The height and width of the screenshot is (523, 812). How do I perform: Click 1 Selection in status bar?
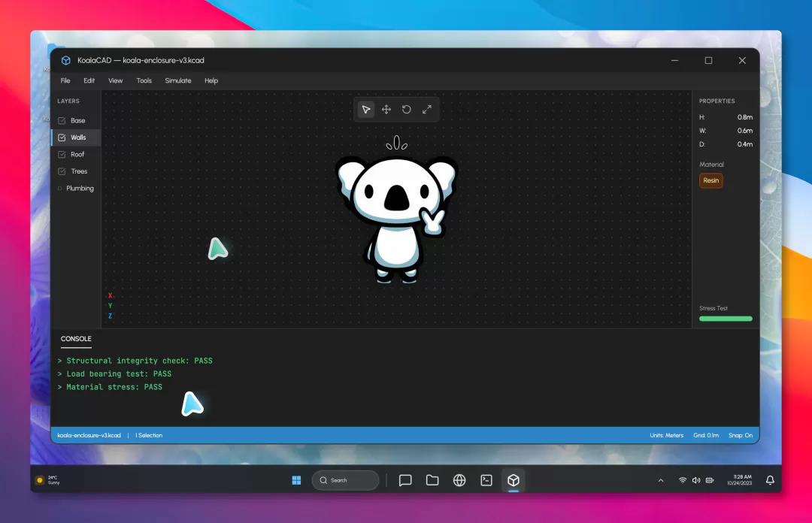(149, 436)
